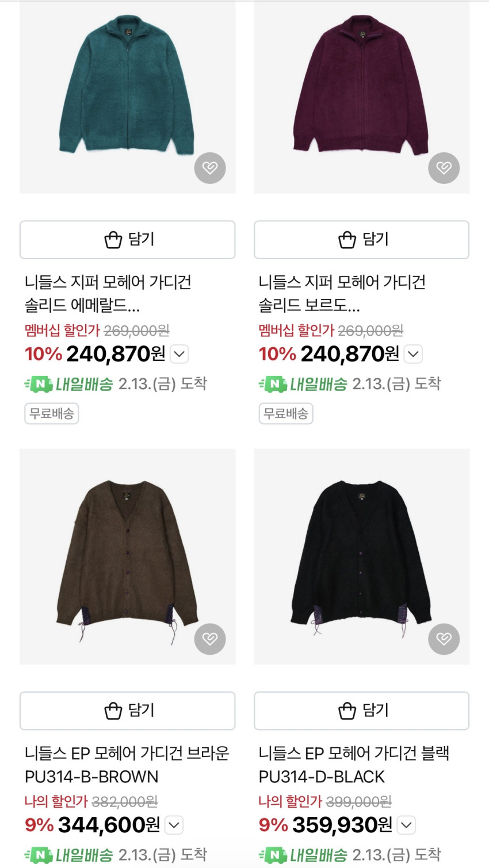Viewport: 489px width, 868px height.
Task: Add brown EP mohair cardigan to cart
Action: [127, 710]
